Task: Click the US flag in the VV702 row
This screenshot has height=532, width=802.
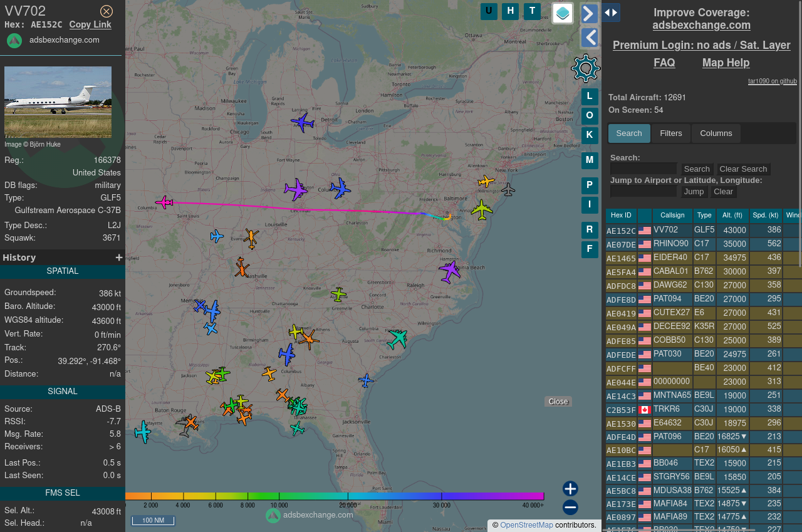Action: pyautogui.click(x=645, y=231)
